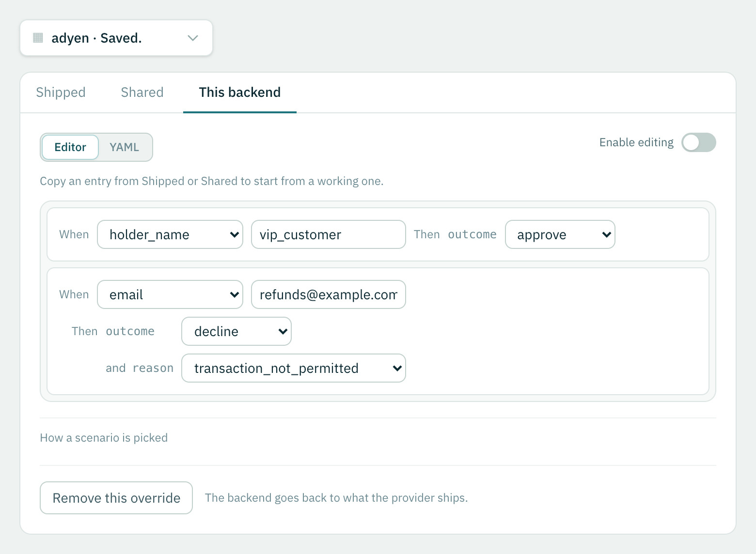The width and height of the screenshot is (756, 554).
Task: Switch to YAML view mode
Action: 124,147
